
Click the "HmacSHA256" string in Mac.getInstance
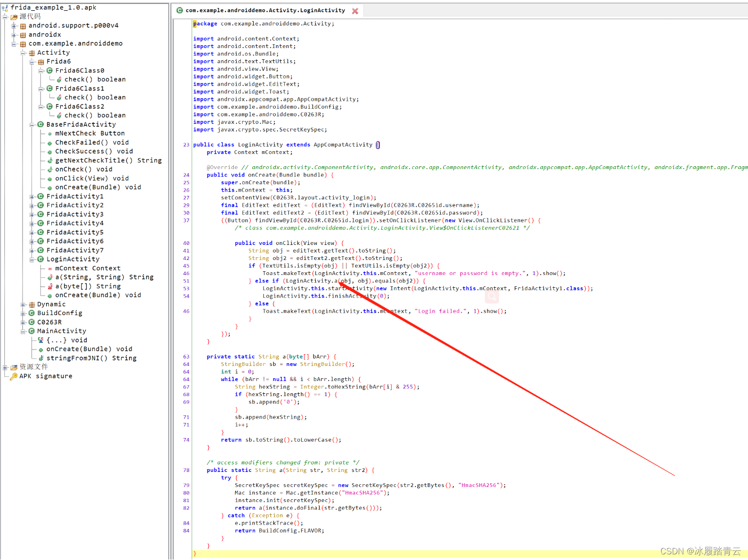click(363, 493)
